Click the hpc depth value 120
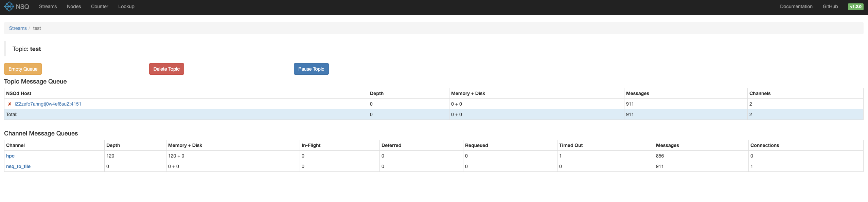 pos(110,156)
